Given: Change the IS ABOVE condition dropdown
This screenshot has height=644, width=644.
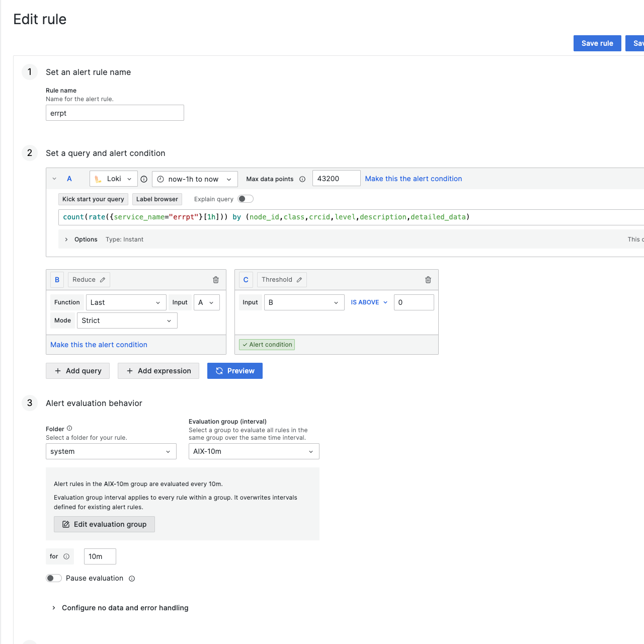Looking at the screenshot, I should point(369,302).
